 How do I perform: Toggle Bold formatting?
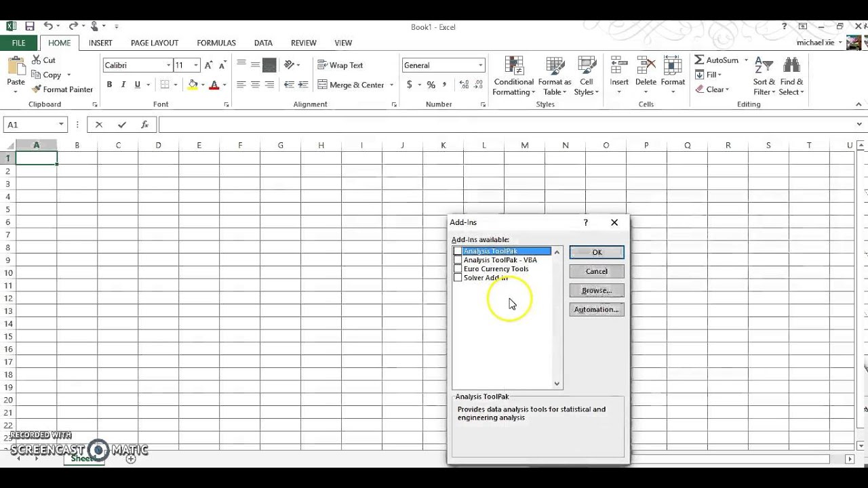[109, 85]
